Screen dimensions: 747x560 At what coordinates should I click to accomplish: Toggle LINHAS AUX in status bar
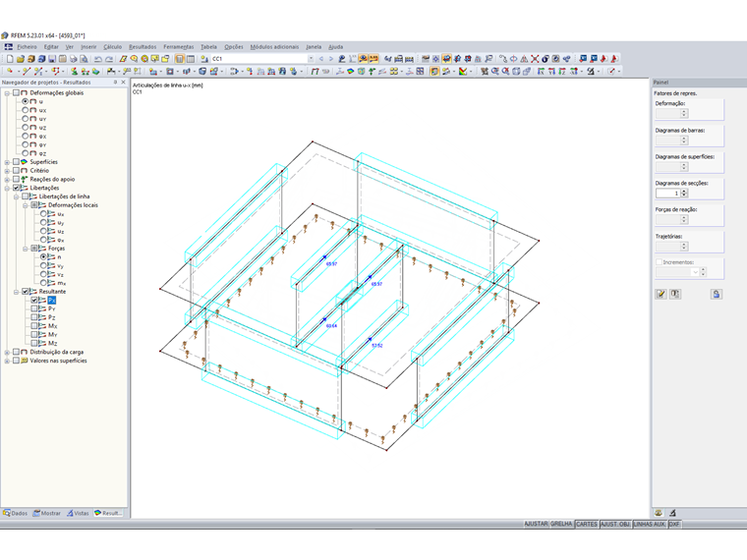(x=650, y=524)
